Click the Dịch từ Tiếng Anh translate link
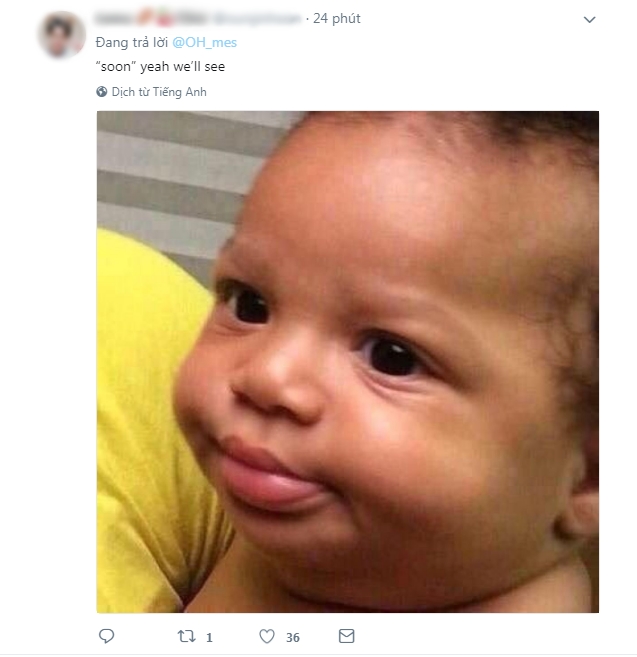 pos(159,92)
